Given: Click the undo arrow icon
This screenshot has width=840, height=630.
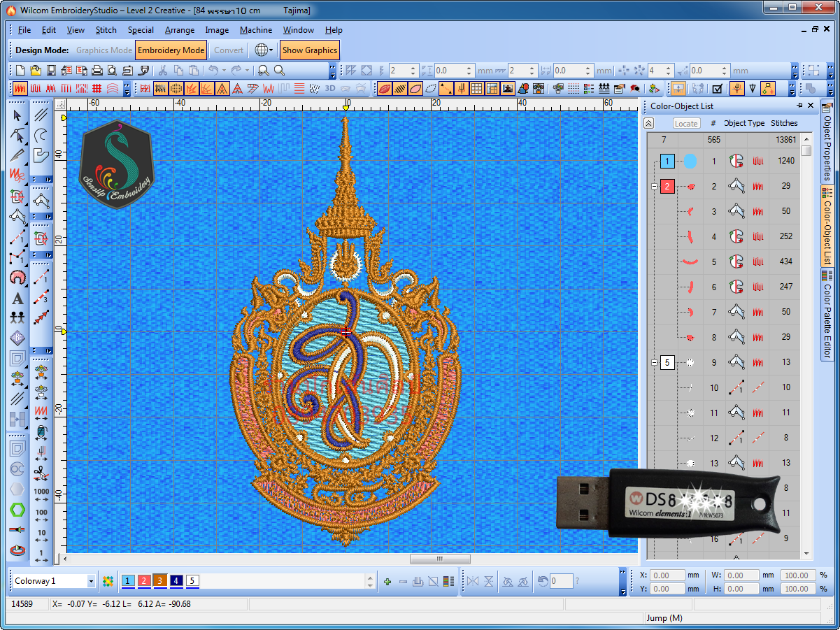Looking at the screenshot, I should click(213, 71).
